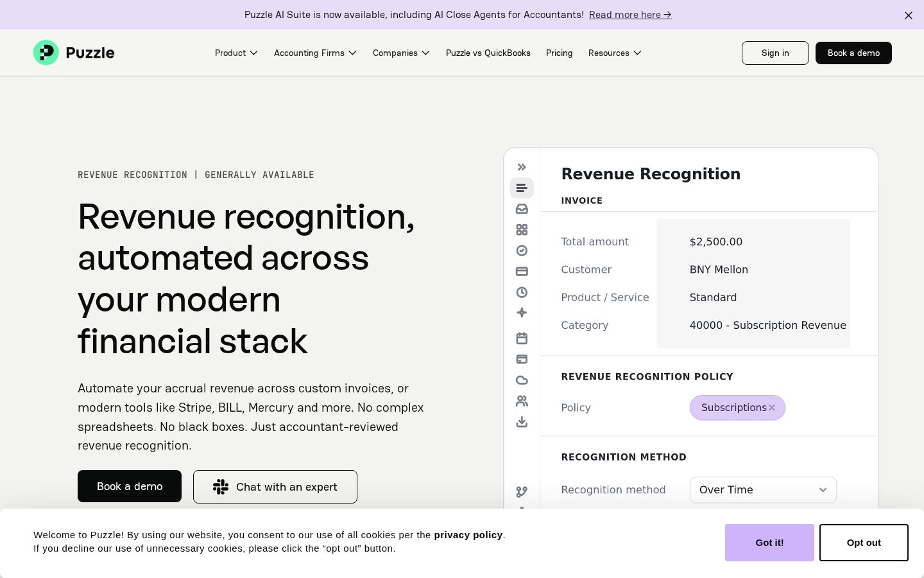Image resolution: width=924 pixels, height=578 pixels.
Task: Click the credit card icon in sidebar
Action: click(x=522, y=272)
